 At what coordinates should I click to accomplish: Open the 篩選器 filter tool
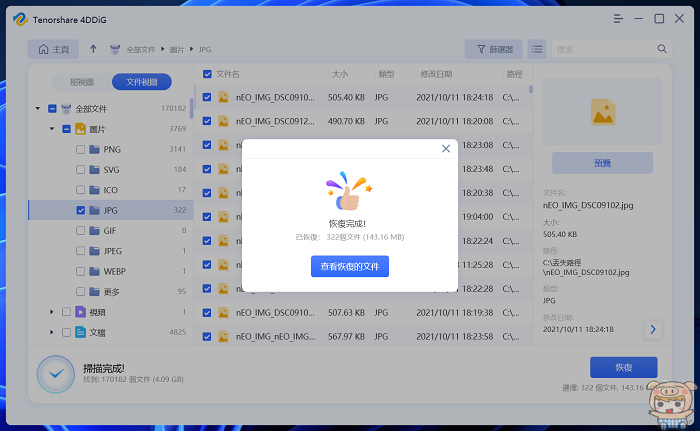493,49
